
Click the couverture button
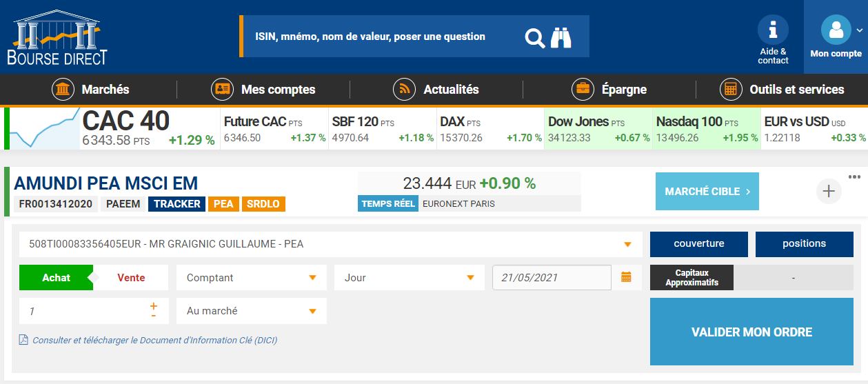(x=699, y=244)
